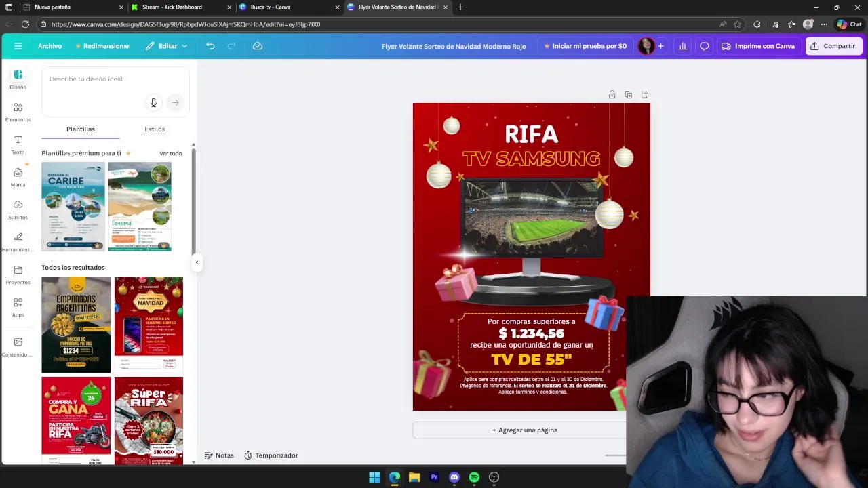Image resolution: width=868 pixels, height=488 pixels.
Task: Open the Diseño sidebar panel
Action: 18,79
